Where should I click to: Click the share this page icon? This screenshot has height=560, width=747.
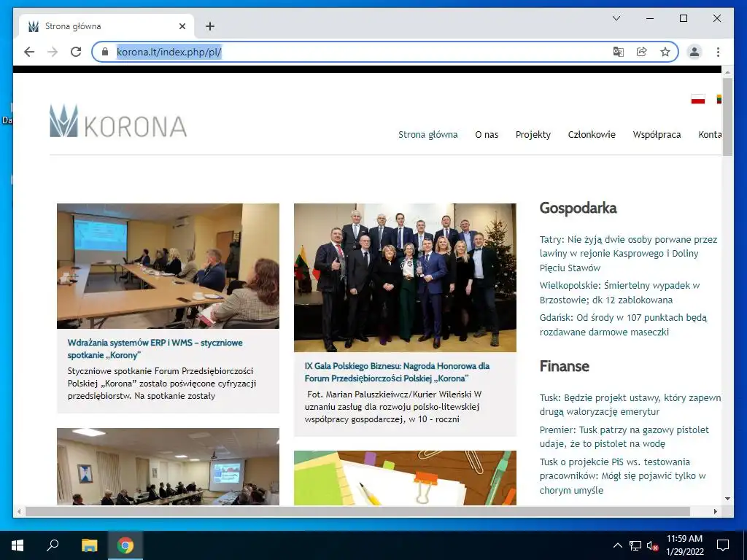click(642, 52)
